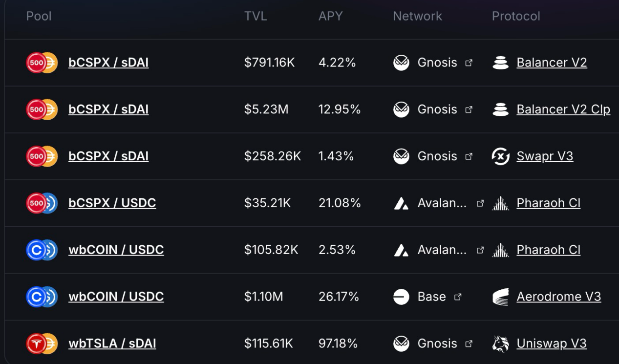Click the Balancer V2 protocol logo icon
This screenshot has height=364, width=619.
pyautogui.click(x=500, y=63)
